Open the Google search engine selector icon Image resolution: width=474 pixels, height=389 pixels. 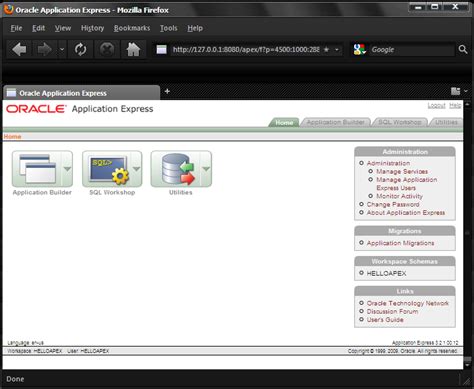[360, 50]
